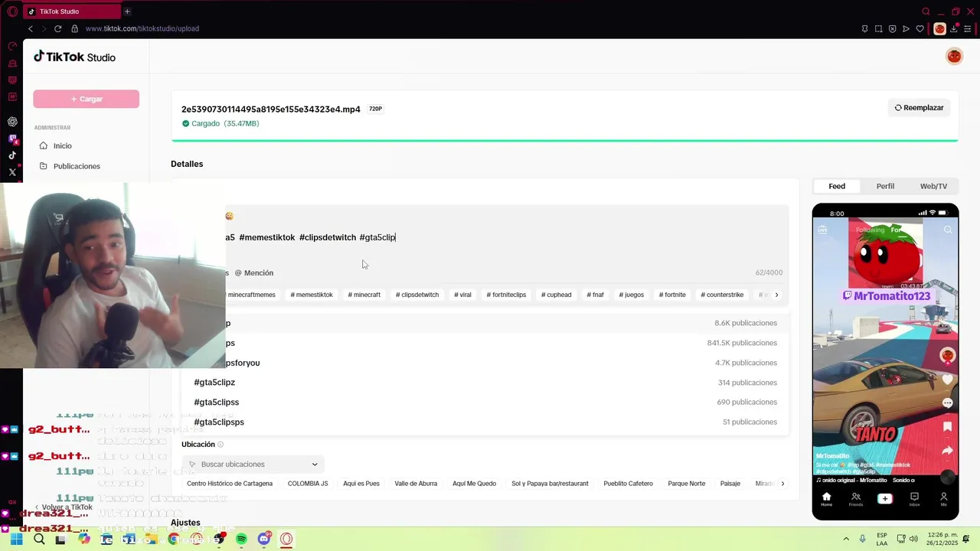Viewport: 980px width, 551px height.
Task: Click the address bar URL
Action: tap(142, 28)
